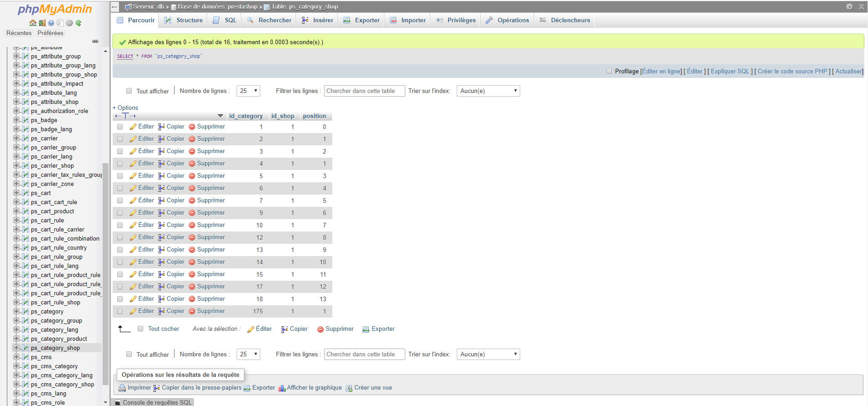Screen dimensions: 868x406
Task: Click Copier icon for id_category 3 row
Action: click(161, 151)
